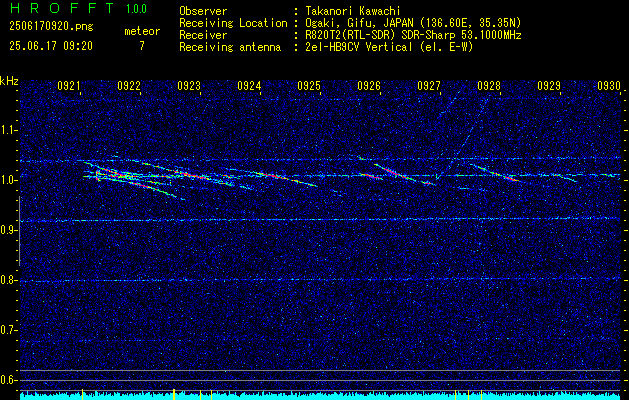Select the location text Ogaki, Gifu, JAPAN
This screenshot has width=629, height=400.
click(x=359, y=23)
